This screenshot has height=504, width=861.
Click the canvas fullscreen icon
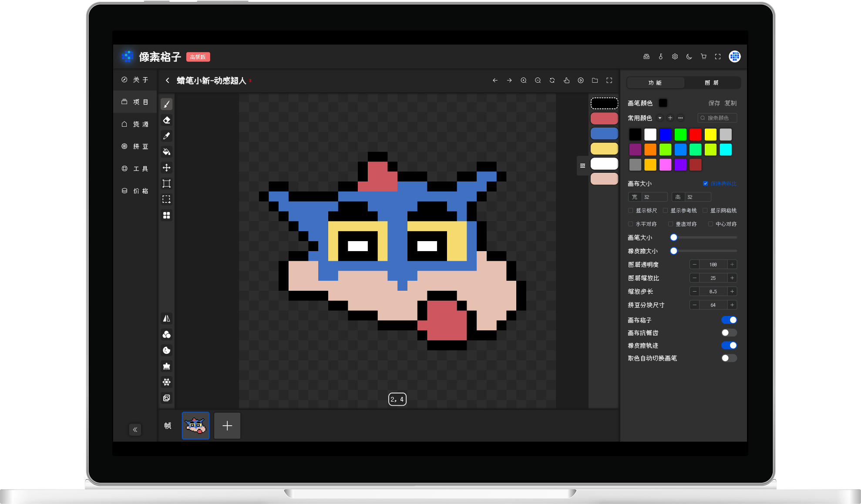click(x=609, y=81)
